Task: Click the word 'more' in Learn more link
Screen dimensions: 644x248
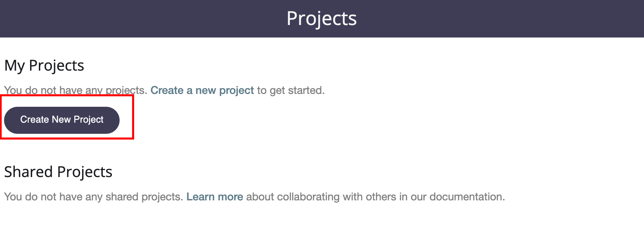Action: coord(230,197)
